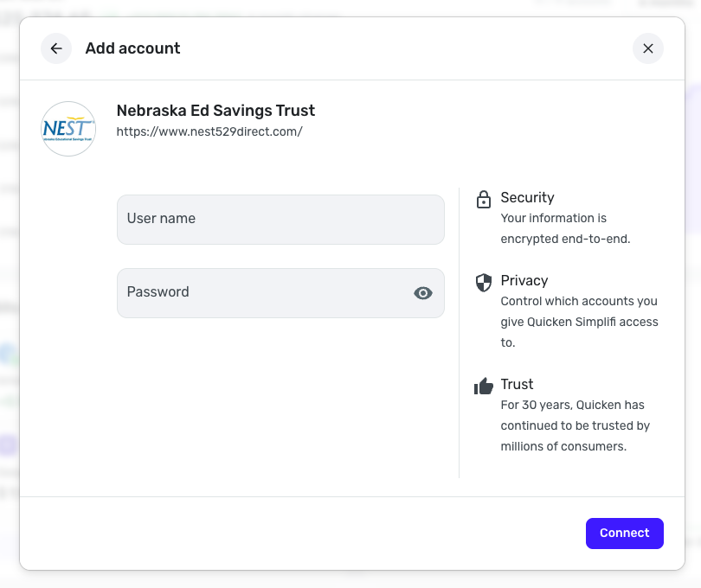Click the For 30 years text line
Viewport: 701px width, 588px height.
click(x=572, y=405)
